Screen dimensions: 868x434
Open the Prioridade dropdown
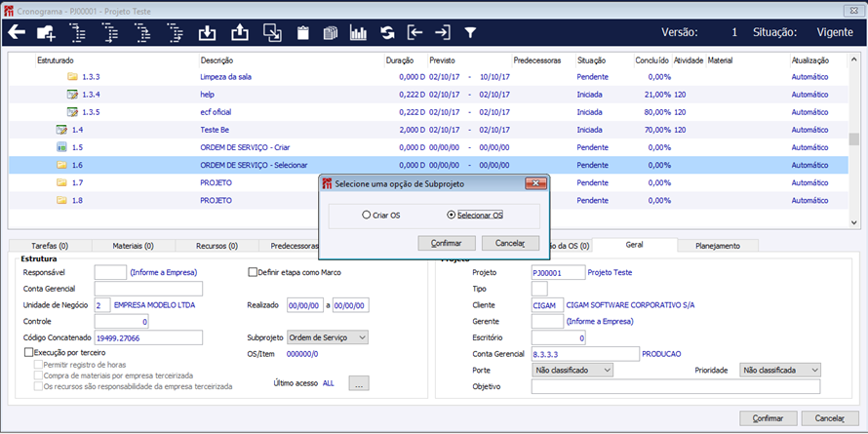780,370
